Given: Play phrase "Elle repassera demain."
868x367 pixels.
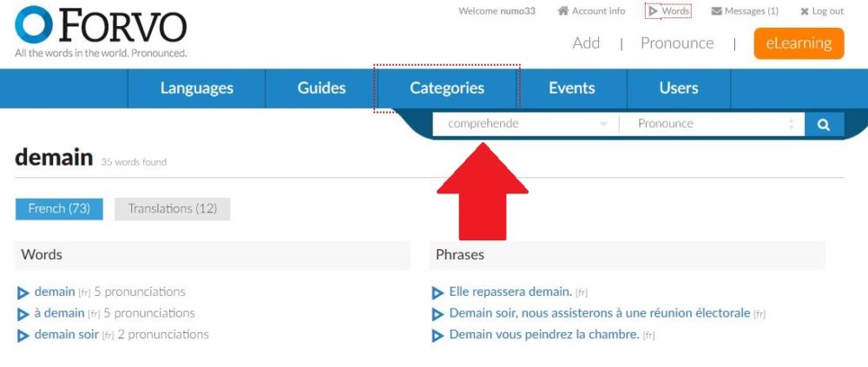Looking at the screenshot, I should 437,292.
